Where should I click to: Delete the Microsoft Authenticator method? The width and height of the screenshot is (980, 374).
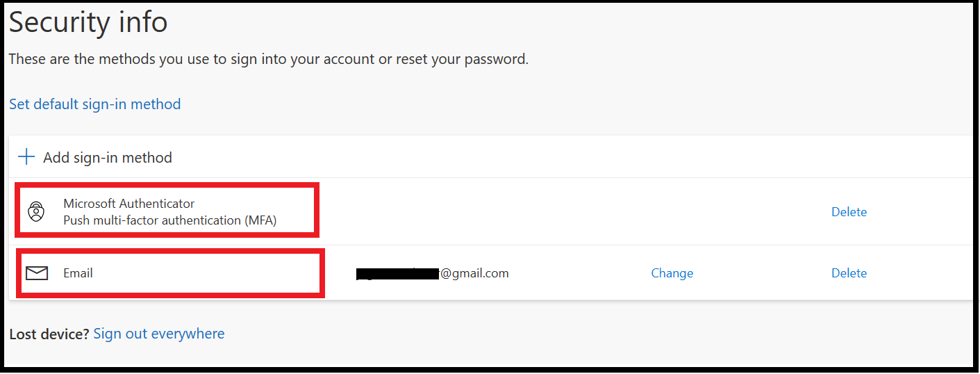pyautogui.click(x=849, y=212)
